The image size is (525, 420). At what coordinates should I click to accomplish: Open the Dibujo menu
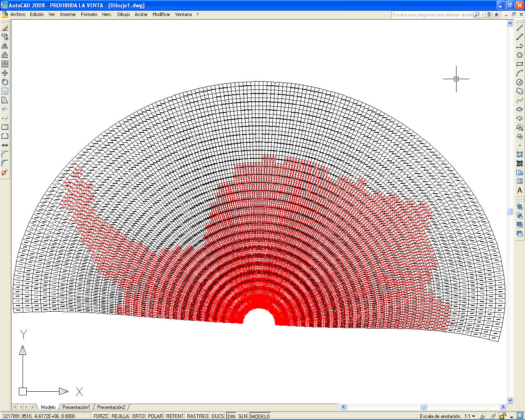coord(123,14)
